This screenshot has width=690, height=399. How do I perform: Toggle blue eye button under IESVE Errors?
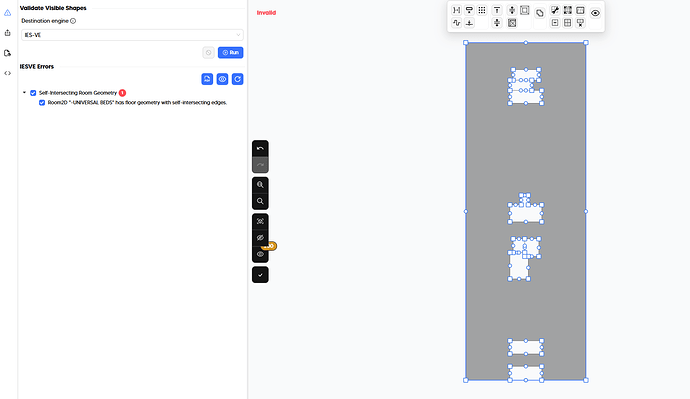[x=222, y=79]
